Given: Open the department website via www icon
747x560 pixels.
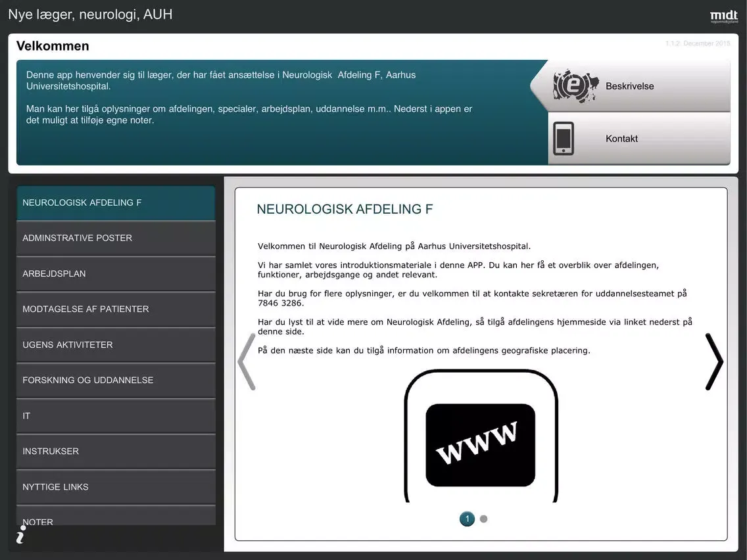Looking at the screenshot, I should point(481,436).
